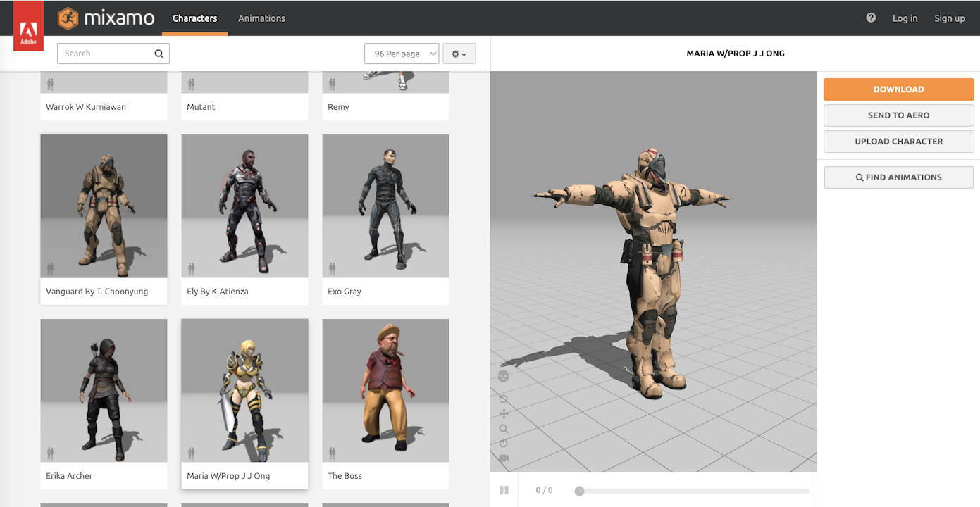Screen dimensions: 980x507
Task: Click the power-shaped reset icon in viewport
Action: tap(504, 444)
